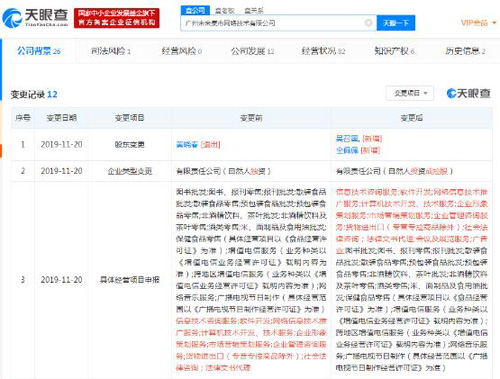Open the 司法风险 tab
Screen dimensions: 500x379
coord(111,51)
